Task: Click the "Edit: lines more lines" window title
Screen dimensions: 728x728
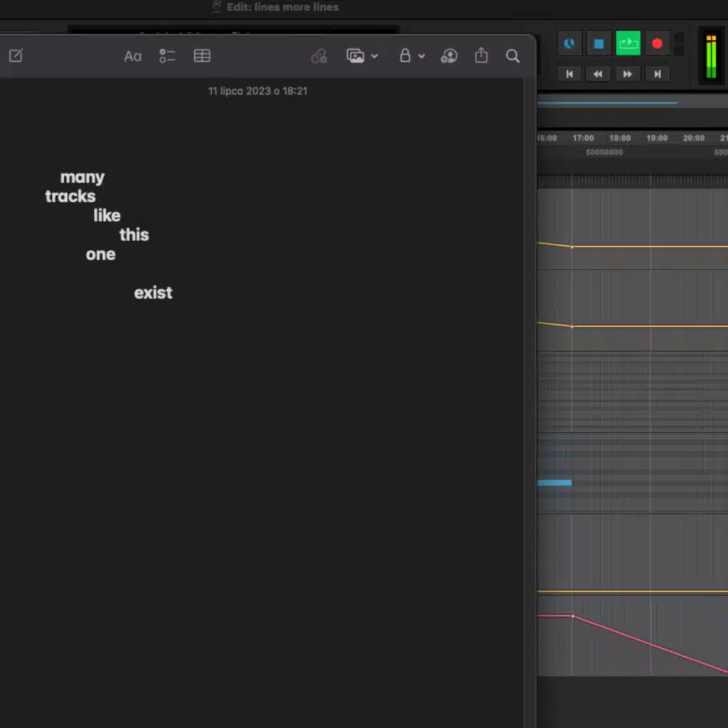Action: tap(283, 7)
